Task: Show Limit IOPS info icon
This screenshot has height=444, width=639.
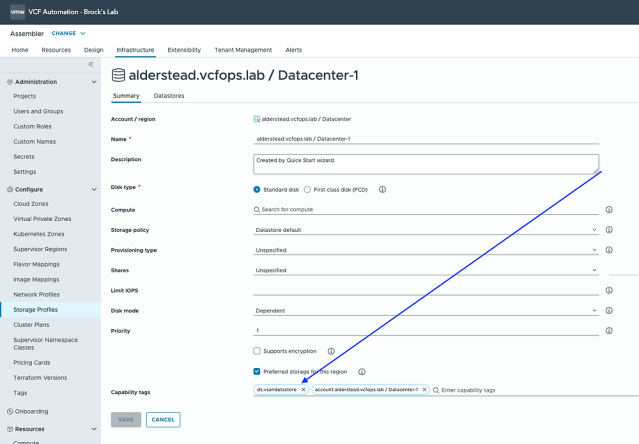Action: tap(609, 290)
